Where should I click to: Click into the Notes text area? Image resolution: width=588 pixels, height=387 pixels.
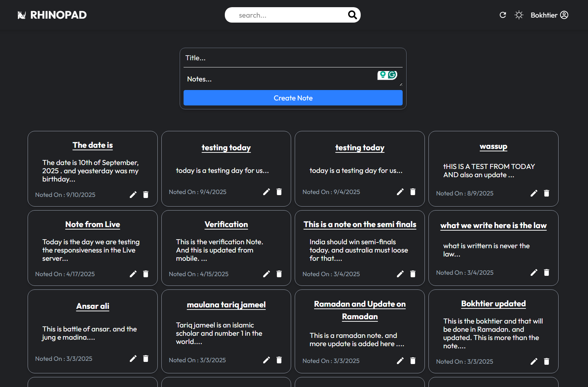pos(280,79)
